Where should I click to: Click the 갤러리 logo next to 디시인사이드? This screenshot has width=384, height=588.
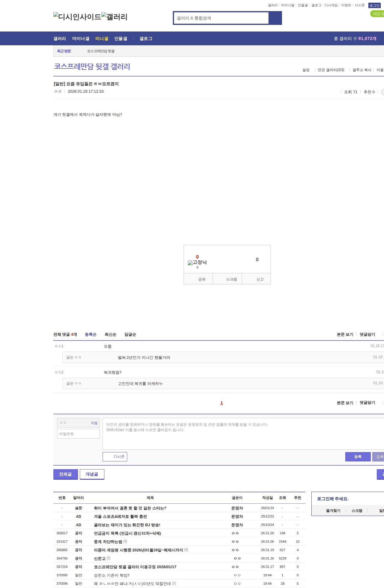click(115, 17)
